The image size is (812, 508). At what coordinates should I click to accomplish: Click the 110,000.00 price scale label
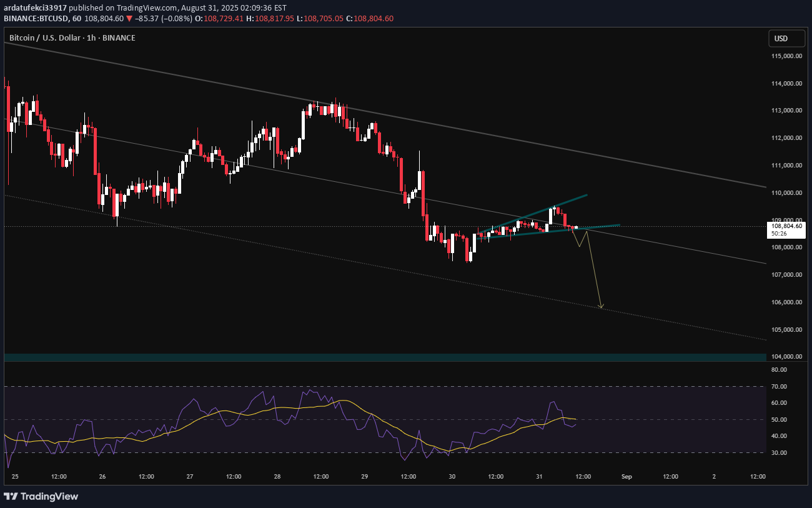[786, 192]
